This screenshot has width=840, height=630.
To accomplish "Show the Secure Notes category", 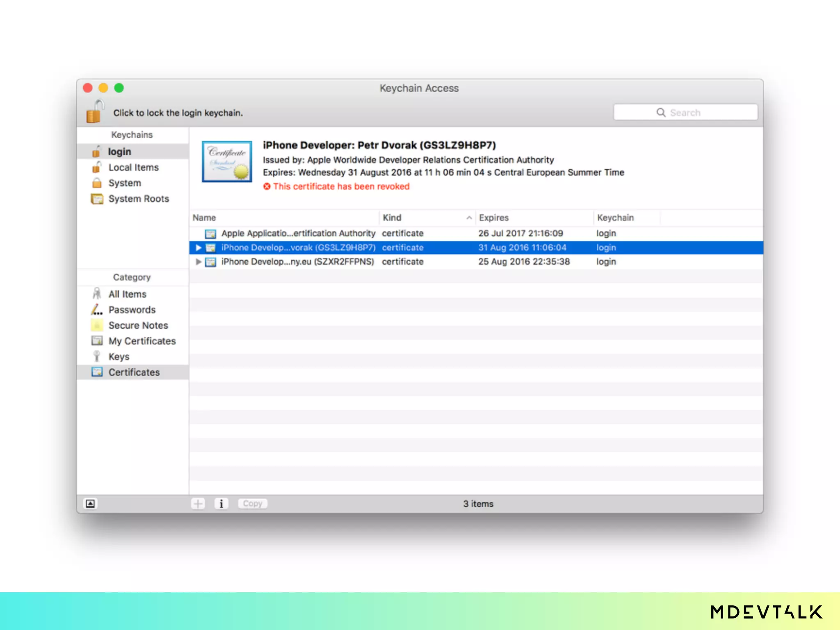I will [138, 325].
